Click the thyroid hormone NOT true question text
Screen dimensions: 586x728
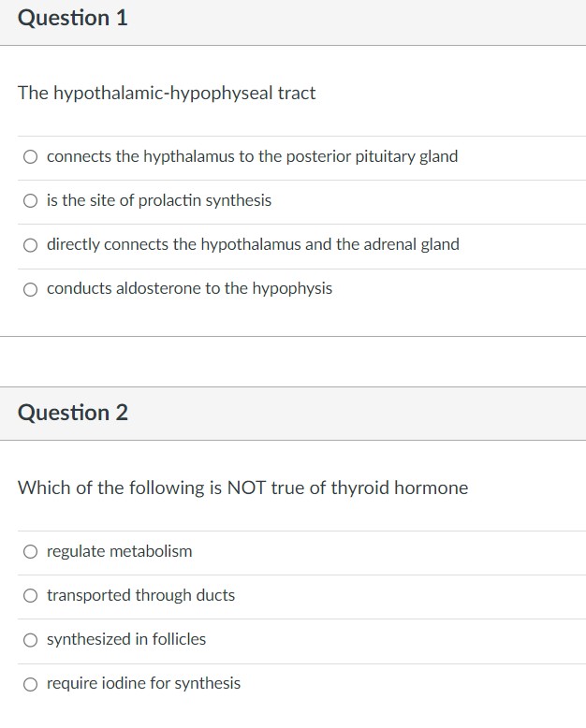coord(242,488)
